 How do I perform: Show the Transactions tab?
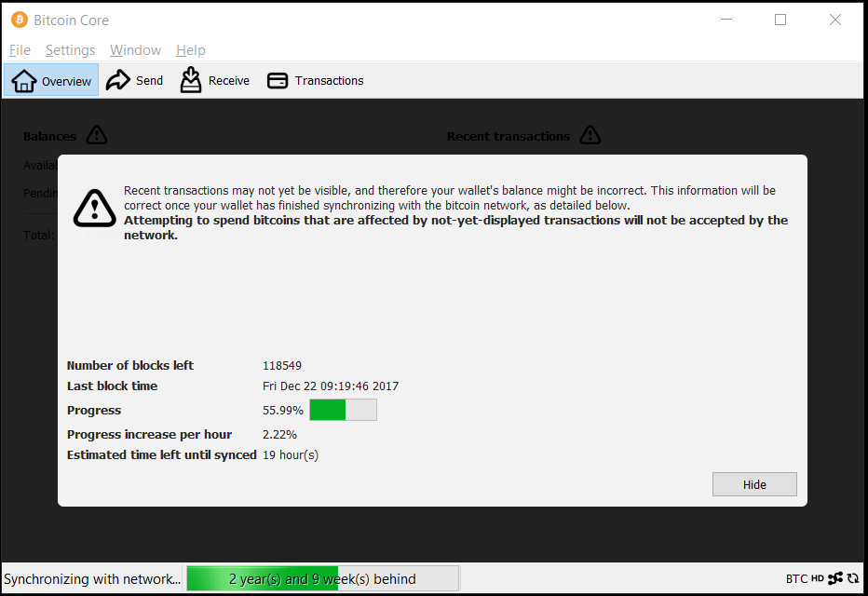click(316, 81)
